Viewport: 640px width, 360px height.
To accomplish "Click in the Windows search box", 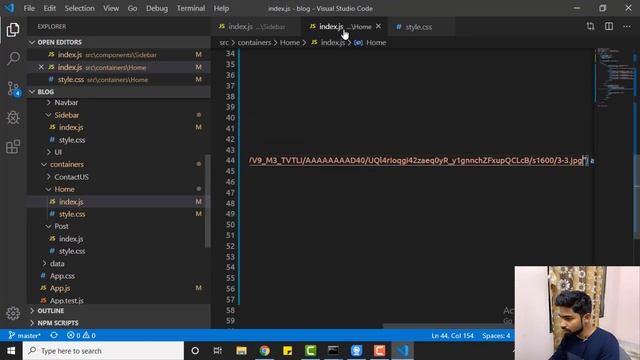I will pyautogui.click(x=103, y=351).
